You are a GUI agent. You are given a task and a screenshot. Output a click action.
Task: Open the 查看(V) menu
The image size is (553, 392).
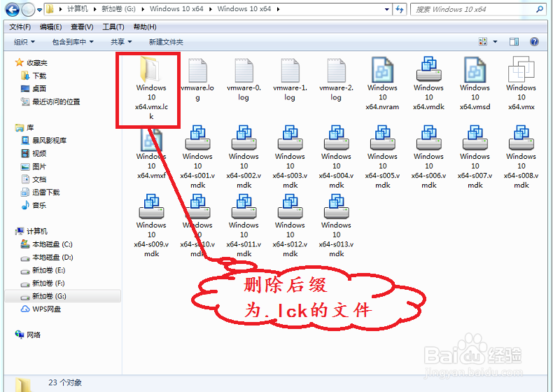82,27
